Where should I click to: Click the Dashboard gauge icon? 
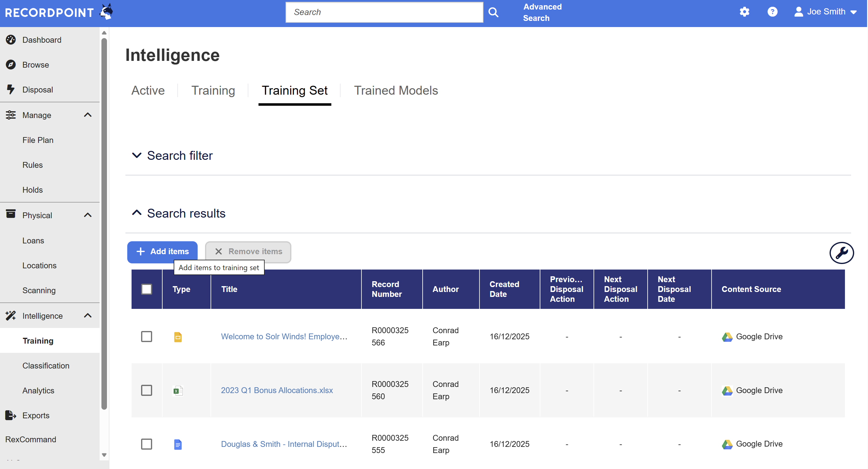[11, 40]
